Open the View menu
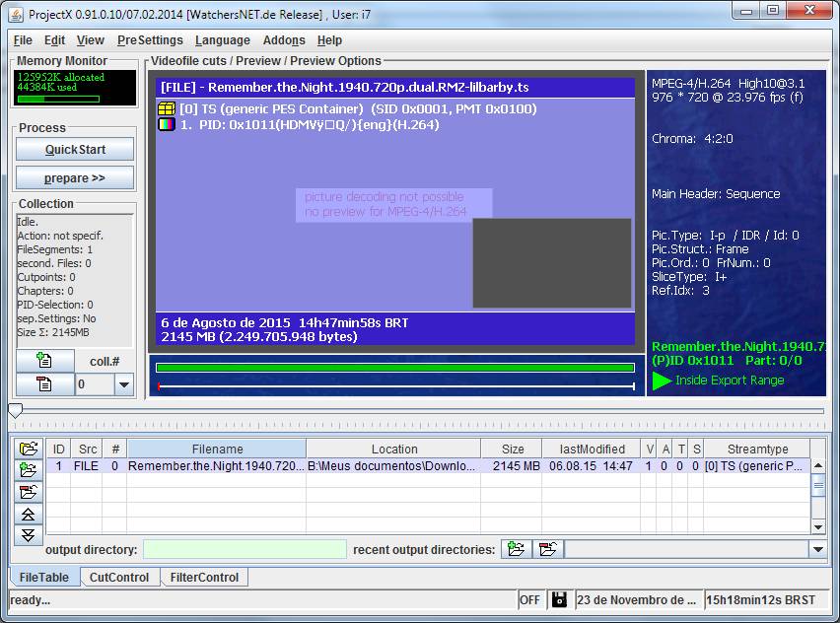This screenshot has height=623, width=840. [x=90, y=40]
